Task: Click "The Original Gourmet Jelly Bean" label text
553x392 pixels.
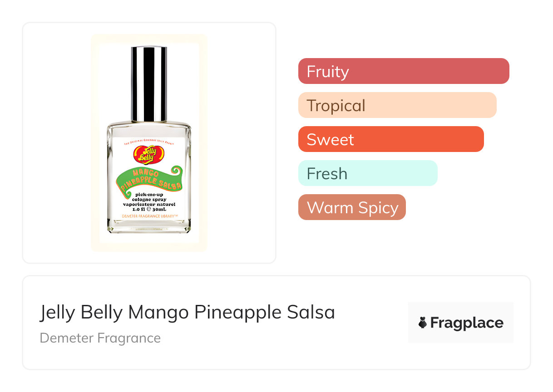Action: tap(149, 142)
